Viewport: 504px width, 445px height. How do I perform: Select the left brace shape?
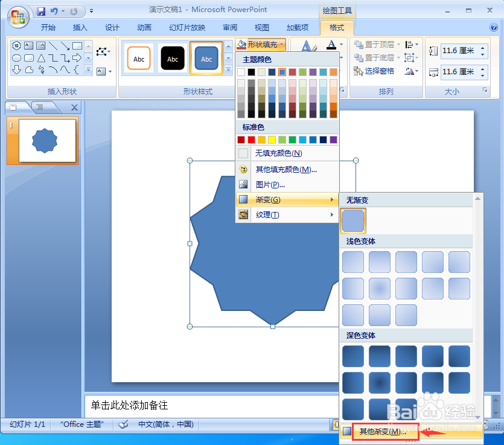(77, 69)
